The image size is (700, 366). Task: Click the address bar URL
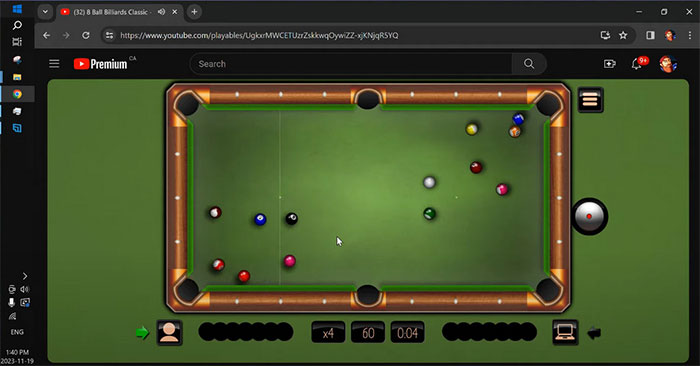coord(259,35)
